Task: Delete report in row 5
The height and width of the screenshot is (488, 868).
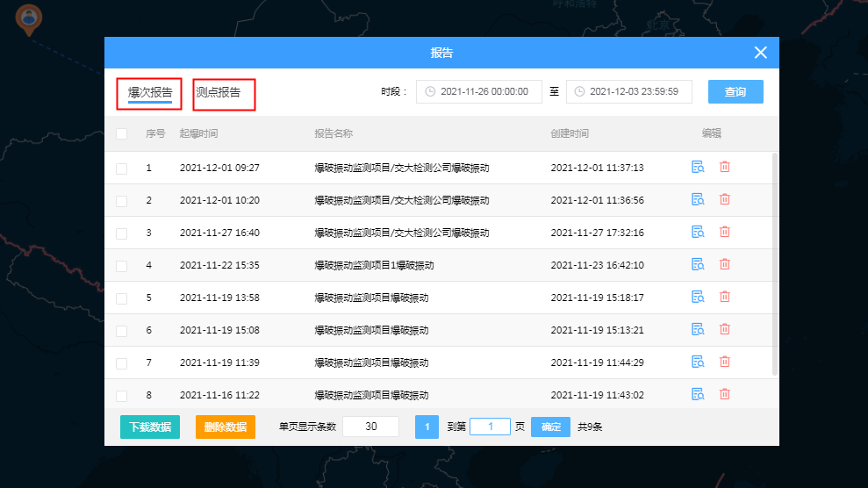Action: (725, 298)
